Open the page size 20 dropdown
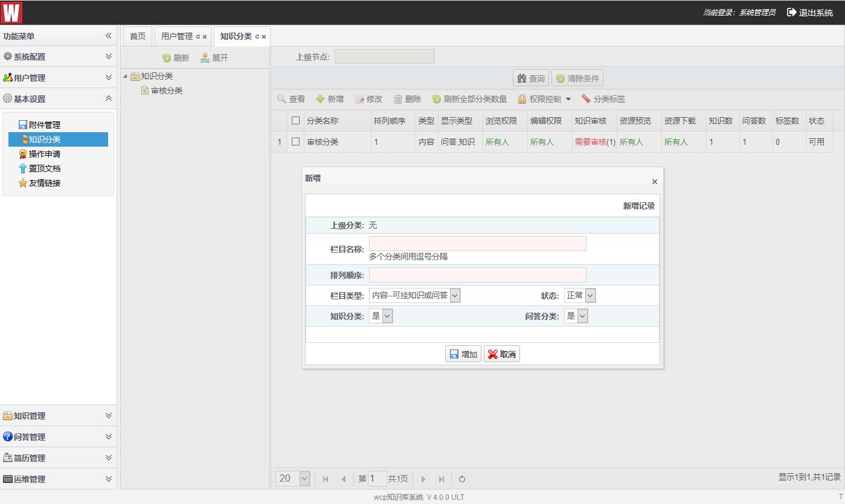The height and width of the screenshot is (504, 845). pos(293,479)
